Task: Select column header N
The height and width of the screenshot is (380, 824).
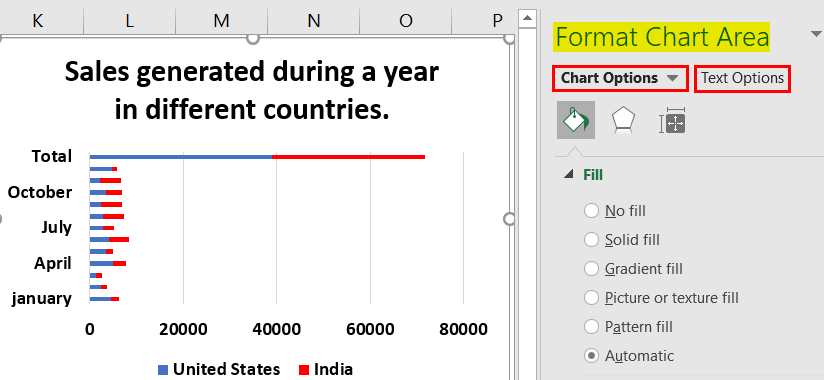Action: coord(313,20)
